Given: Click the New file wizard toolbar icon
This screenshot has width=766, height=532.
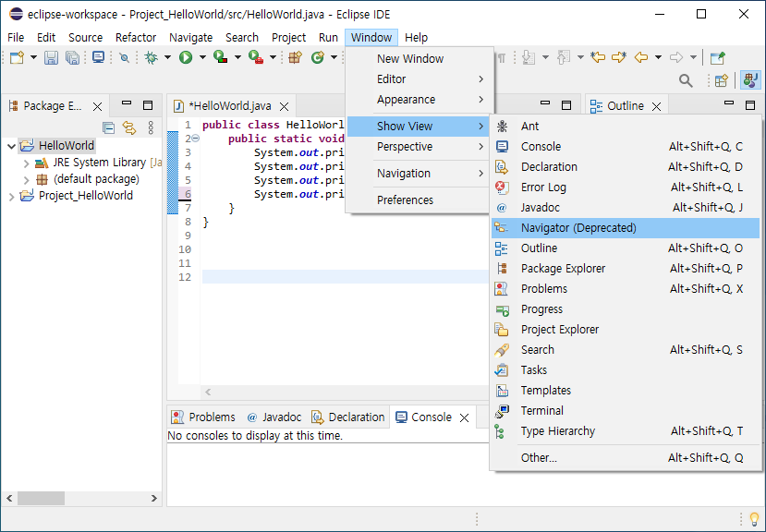Looking at the screenshot, I should point(18,57).
